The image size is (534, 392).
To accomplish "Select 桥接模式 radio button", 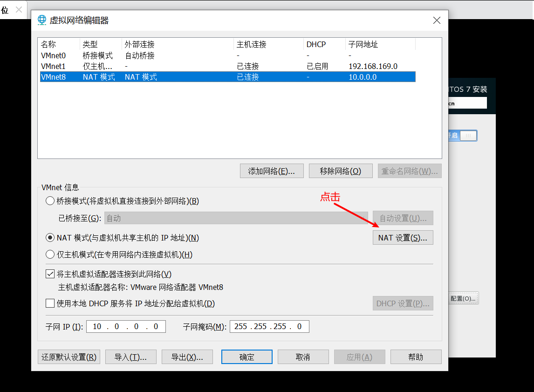I will [50, 201].
